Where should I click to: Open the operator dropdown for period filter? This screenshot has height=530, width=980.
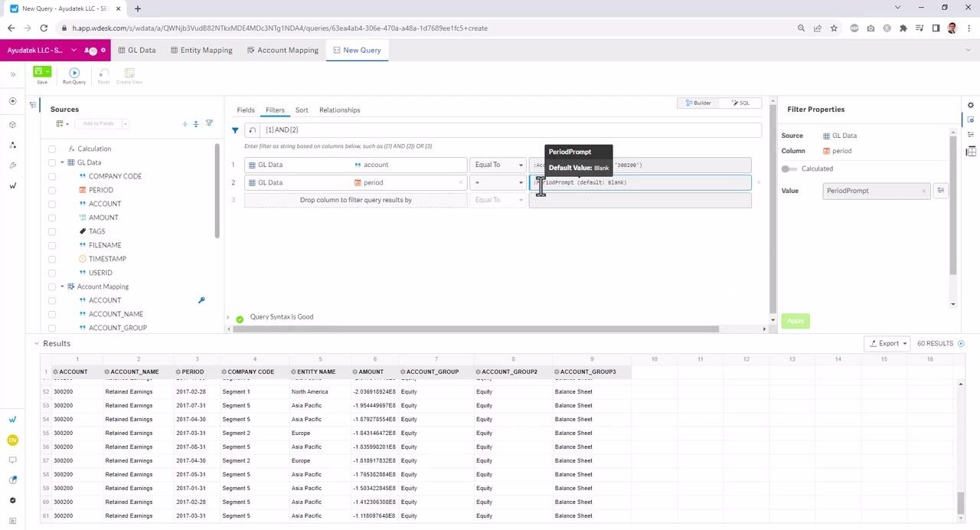click(x=498, y=182)
